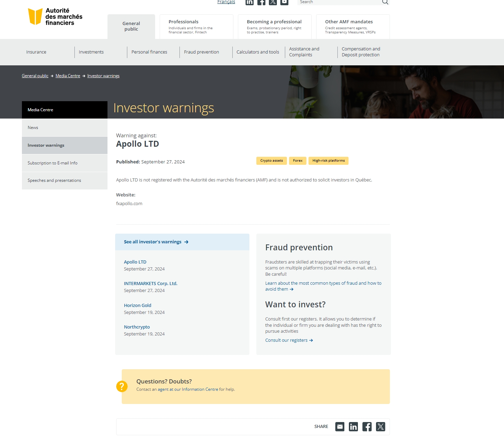
Task: Go to Investor warnings breadcrumb
Action: point(103,76)
